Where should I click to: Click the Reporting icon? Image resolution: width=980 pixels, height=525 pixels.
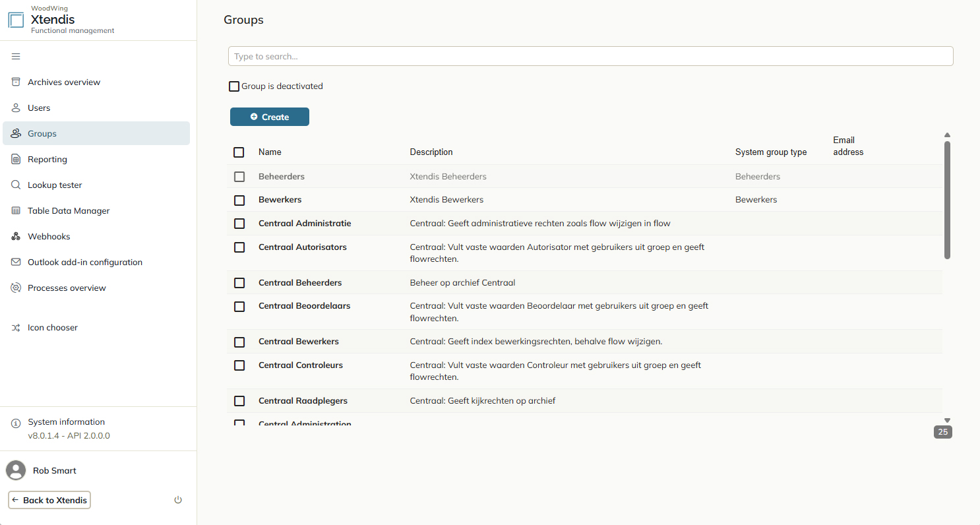[x=16, y=160]
